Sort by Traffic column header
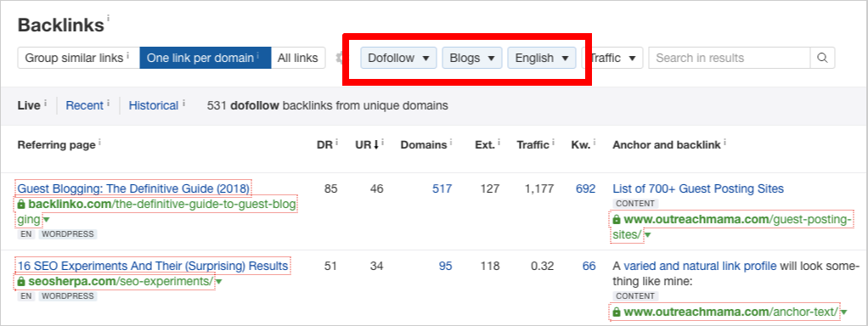 (x=533, y=145)
